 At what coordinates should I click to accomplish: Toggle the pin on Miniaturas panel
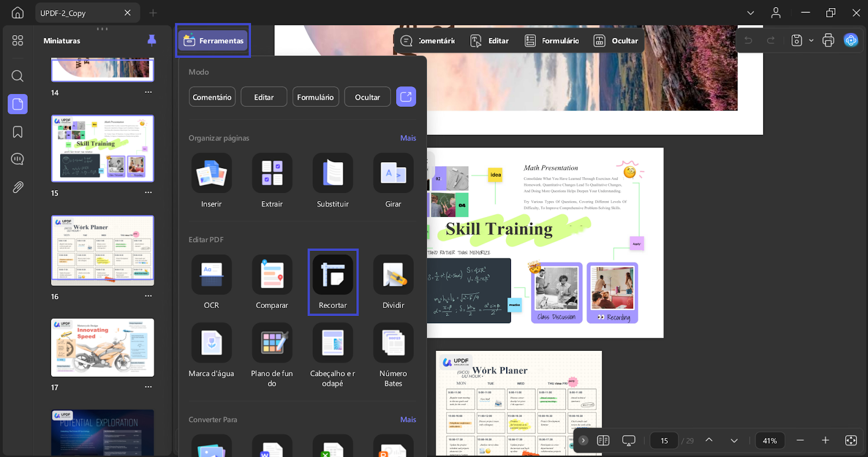152,40
